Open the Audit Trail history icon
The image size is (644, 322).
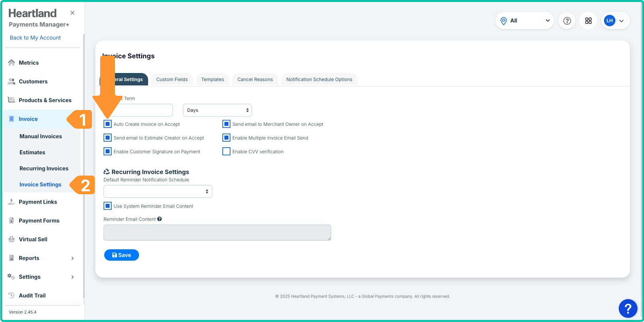(x=12, y=295)
